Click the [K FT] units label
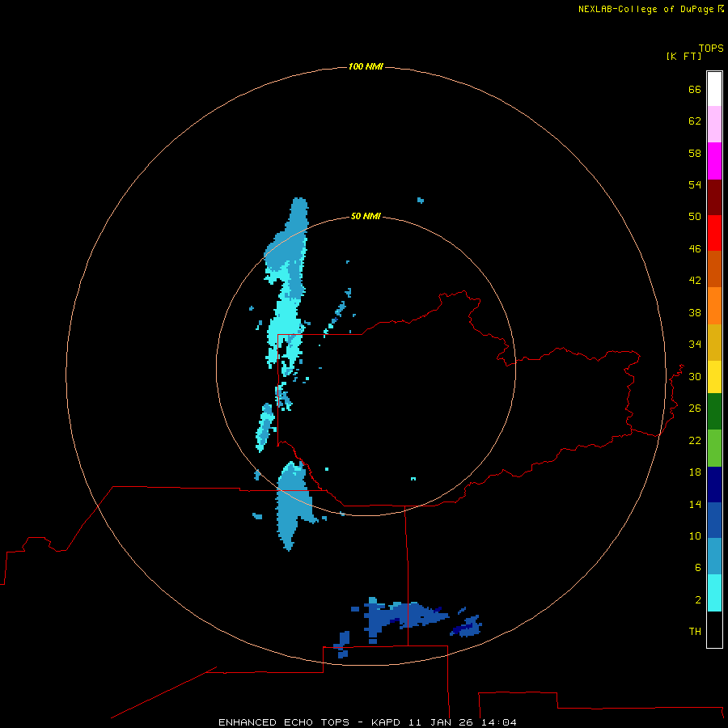This screenshot has height=728, width=728. click(x=684, y=56)
